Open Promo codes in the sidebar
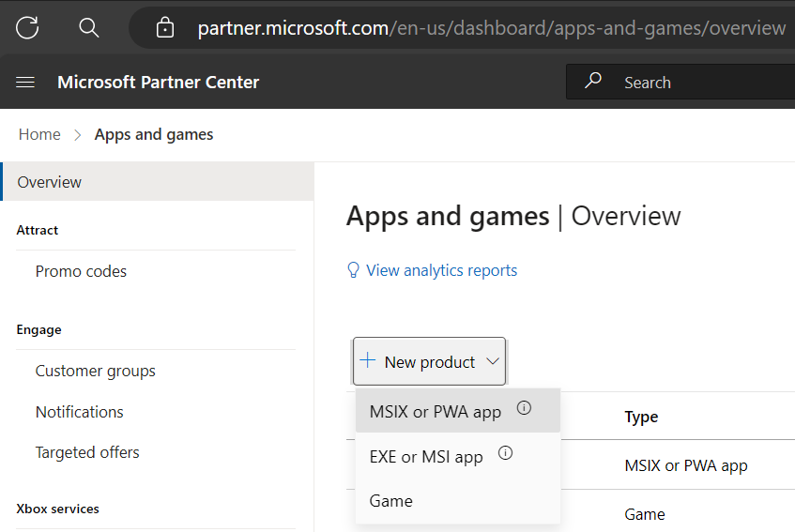The width and height of the screenshot is (795, 532). point(81,271)
